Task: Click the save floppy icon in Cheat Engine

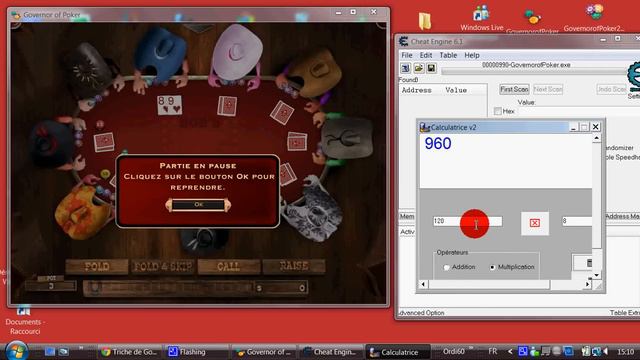Action: (431, 68)
